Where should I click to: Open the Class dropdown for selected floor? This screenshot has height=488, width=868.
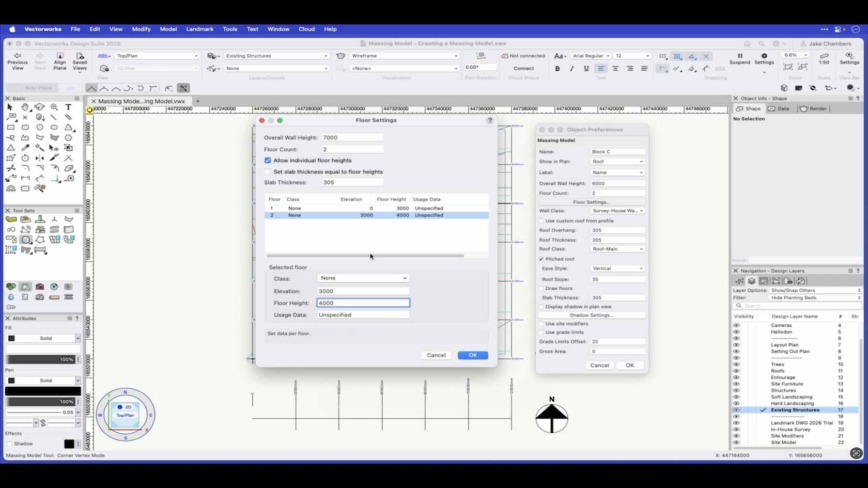[363, 278]
